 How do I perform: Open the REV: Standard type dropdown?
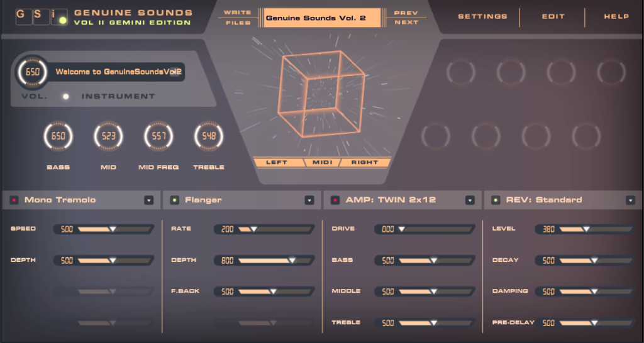coord(630,200)
